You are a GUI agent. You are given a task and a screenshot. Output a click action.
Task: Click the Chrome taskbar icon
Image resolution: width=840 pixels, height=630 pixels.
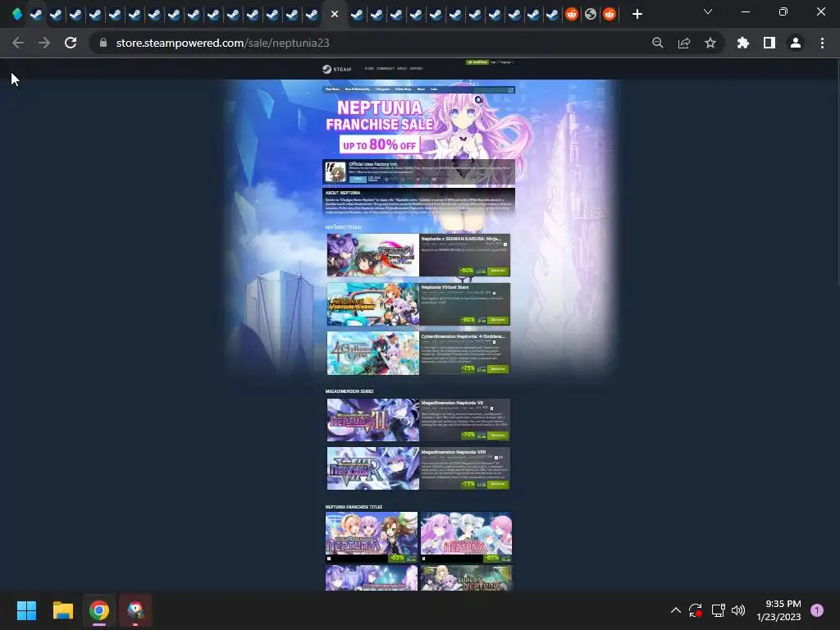coord(99,610)
